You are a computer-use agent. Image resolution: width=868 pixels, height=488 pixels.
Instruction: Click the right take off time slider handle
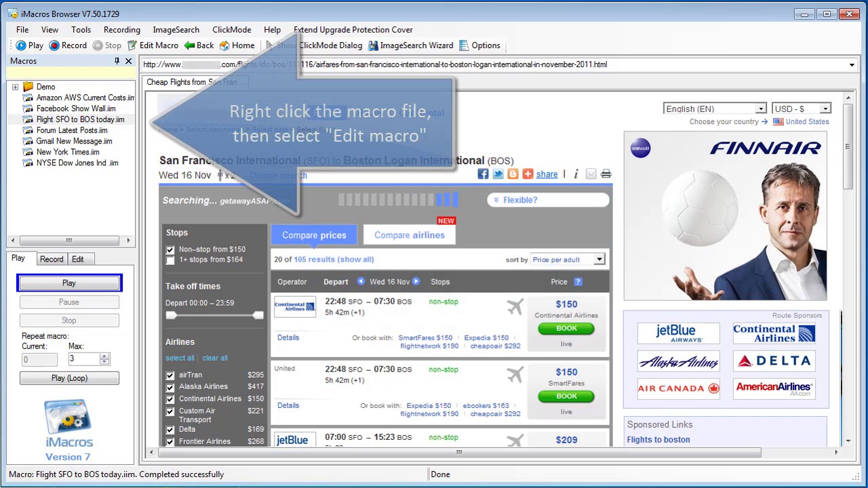(x=258, y=315)
